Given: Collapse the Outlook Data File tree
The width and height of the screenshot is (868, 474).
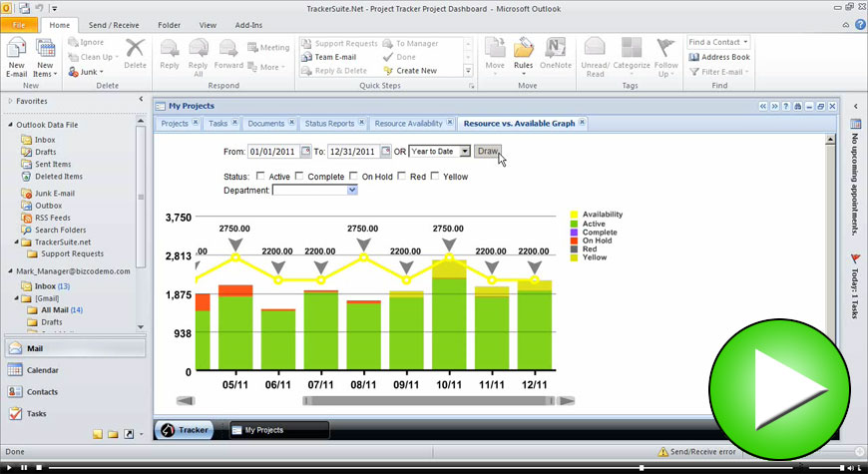Looking at the screenshot, I should [10, 125].
